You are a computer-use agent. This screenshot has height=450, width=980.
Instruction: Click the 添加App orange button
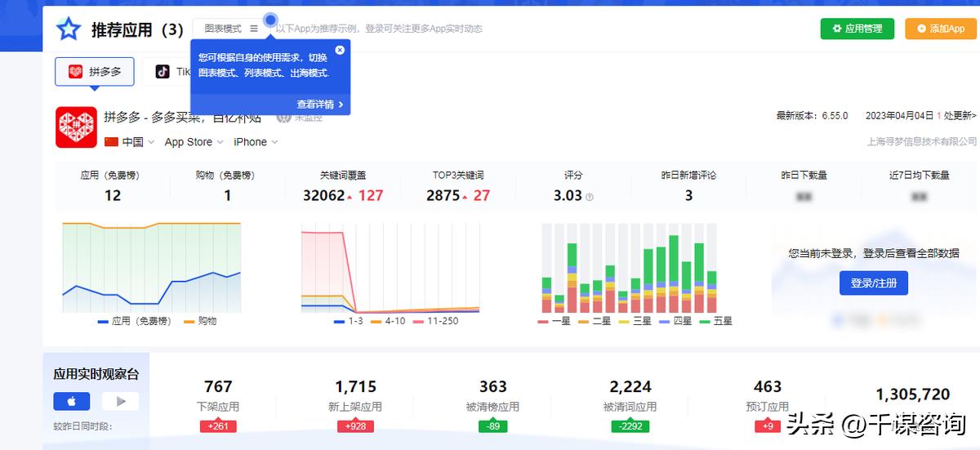coord(941,29)
